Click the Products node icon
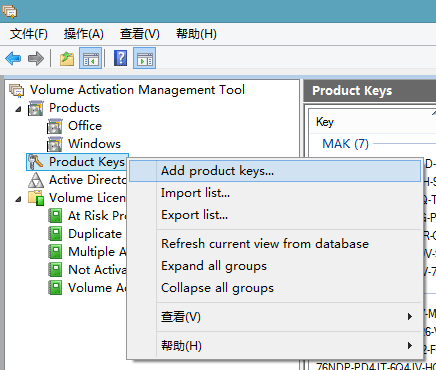 (x=36, y=108)
